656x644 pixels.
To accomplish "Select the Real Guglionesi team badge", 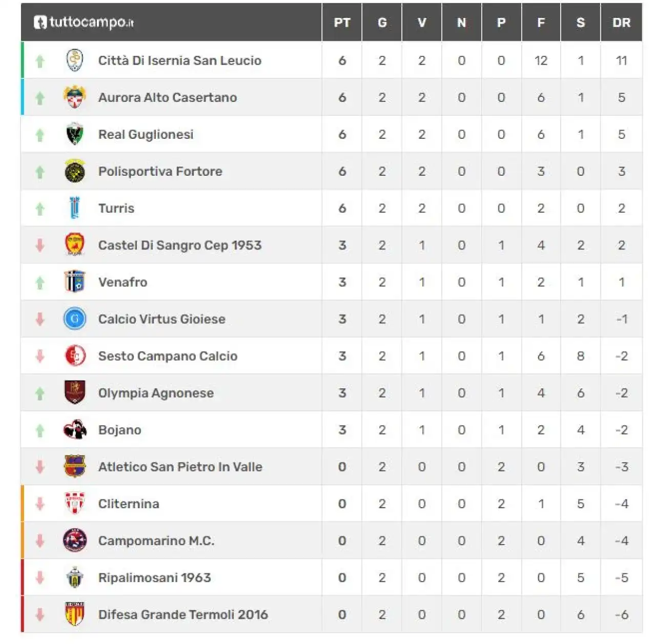I will (x=75, y=134).
